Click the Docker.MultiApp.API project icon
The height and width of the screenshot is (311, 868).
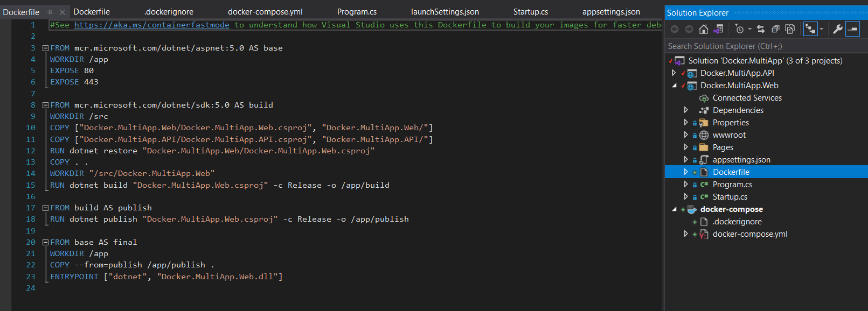point(692,73)
